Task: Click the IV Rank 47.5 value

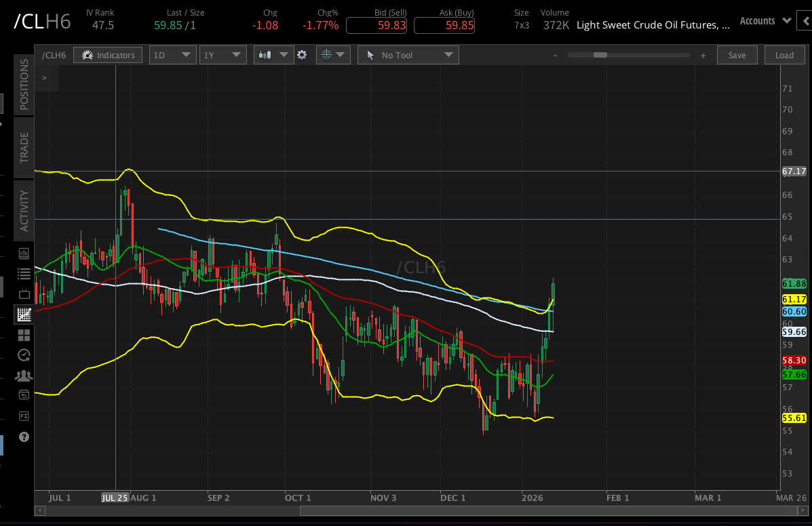Action: click(x=103, y=25)
